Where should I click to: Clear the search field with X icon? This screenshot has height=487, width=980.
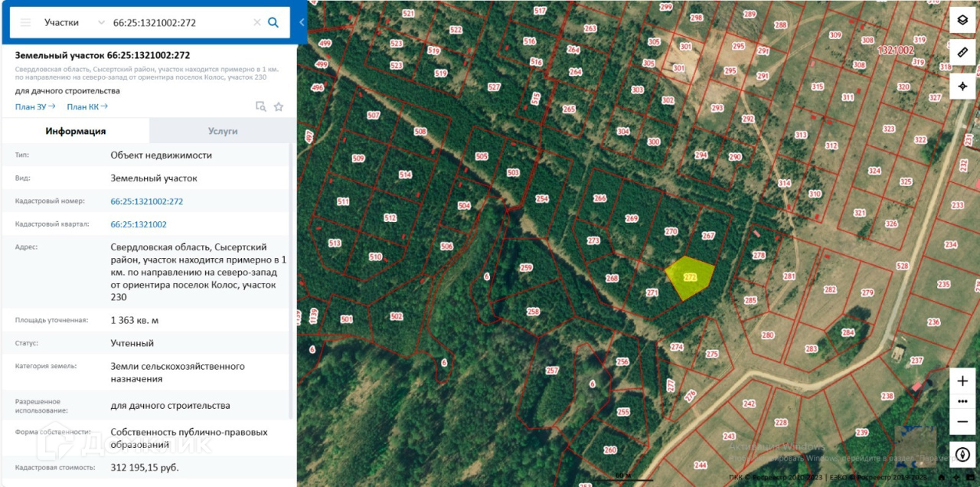[x=257, y=23]
